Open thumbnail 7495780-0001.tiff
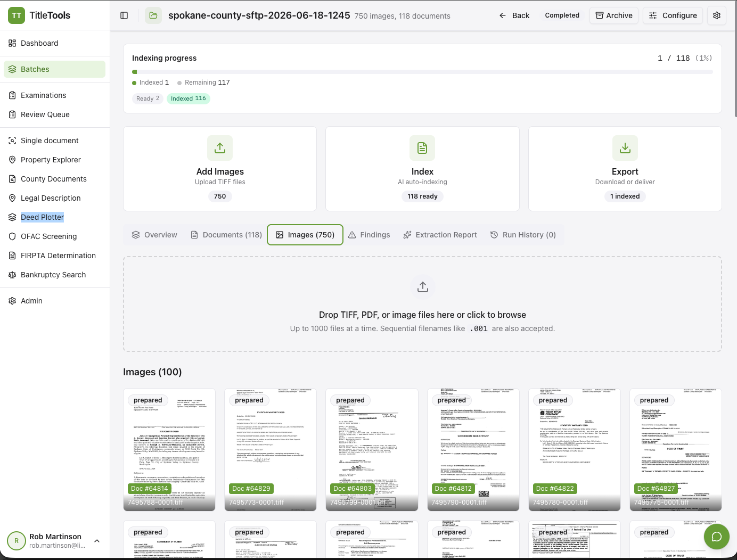 tap(575, 450)
